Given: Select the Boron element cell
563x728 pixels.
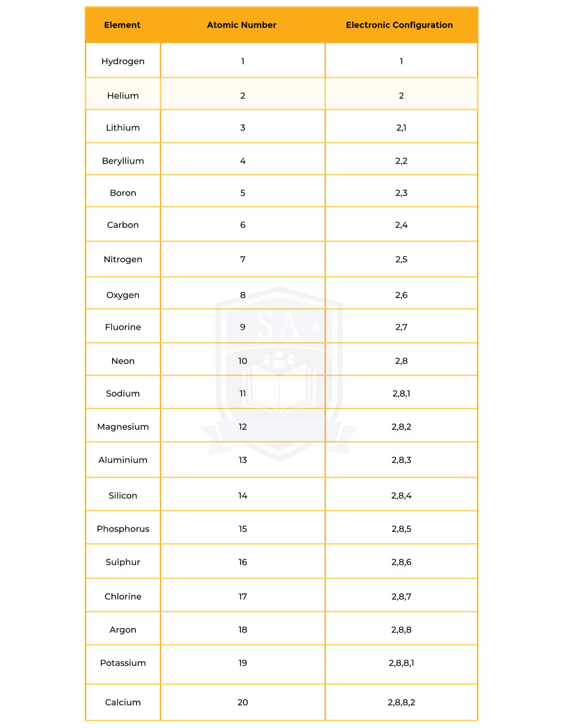Looking at the screenshot, I should pos(123,193).
